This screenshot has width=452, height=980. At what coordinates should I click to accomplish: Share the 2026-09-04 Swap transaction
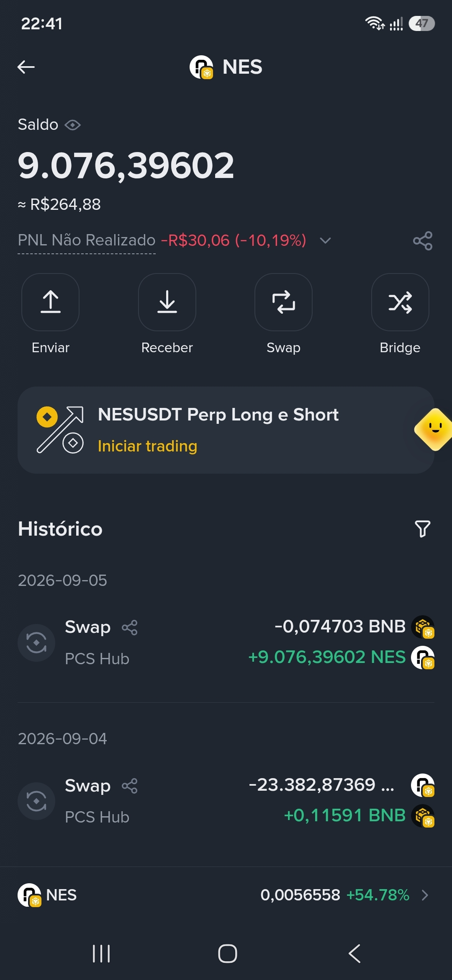(130, 786)
